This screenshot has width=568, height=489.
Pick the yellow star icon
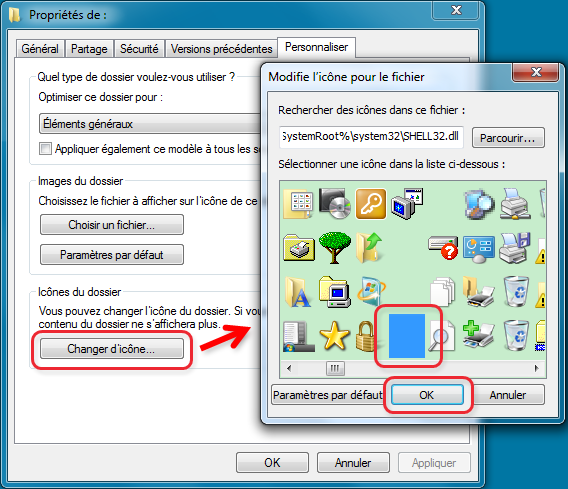click(x=335, y=336)
